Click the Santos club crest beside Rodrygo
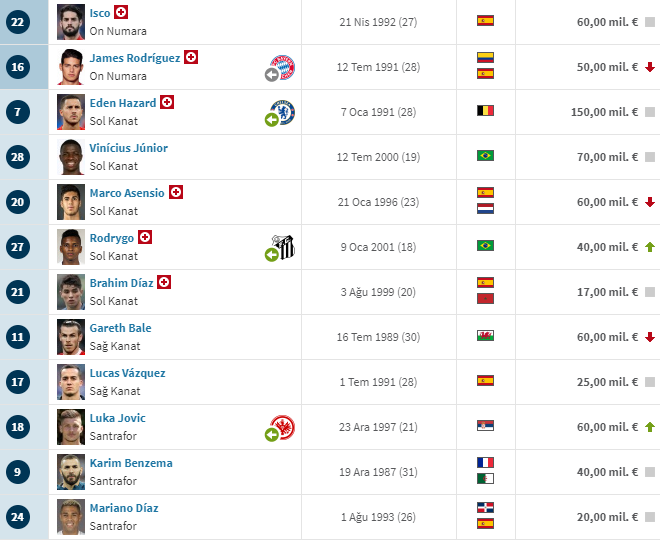The width and height of the screenshot is (660, 545). point(282,247)
